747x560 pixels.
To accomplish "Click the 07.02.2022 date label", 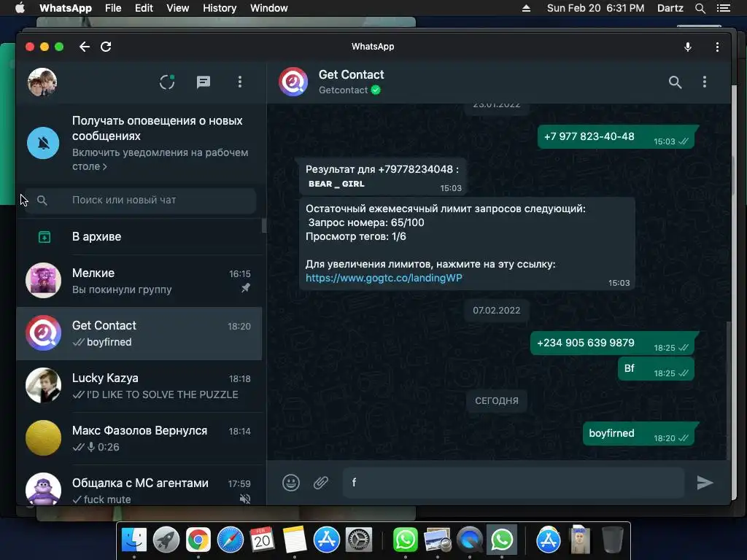I will click(x=496, y=311).
